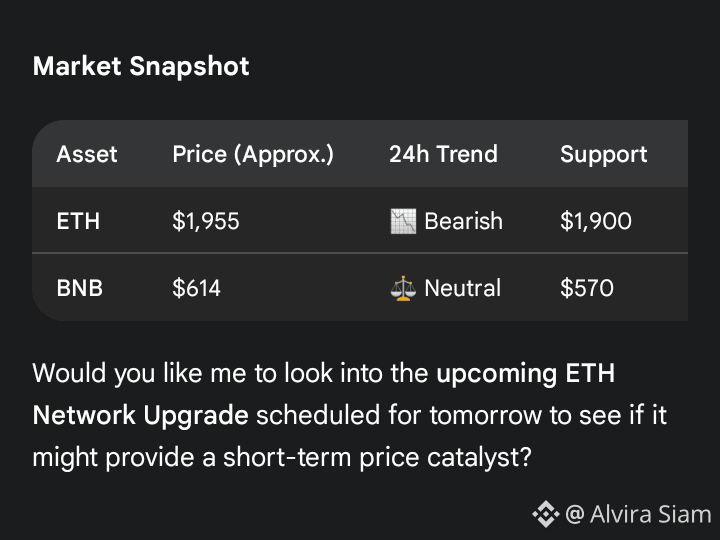Select the ETH asset cell
The width and height of the screenshot is (720, 540).
78,221
